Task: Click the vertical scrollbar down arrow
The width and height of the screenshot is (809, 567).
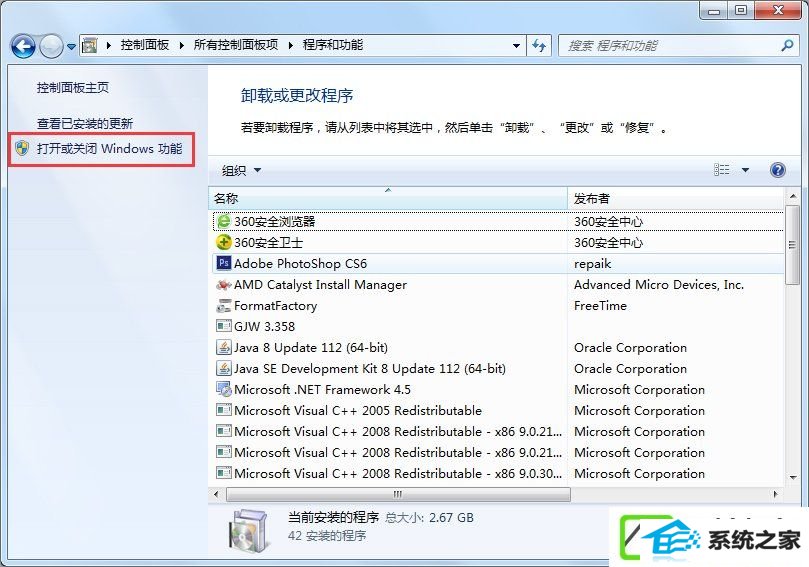Action: coord(792,478)
